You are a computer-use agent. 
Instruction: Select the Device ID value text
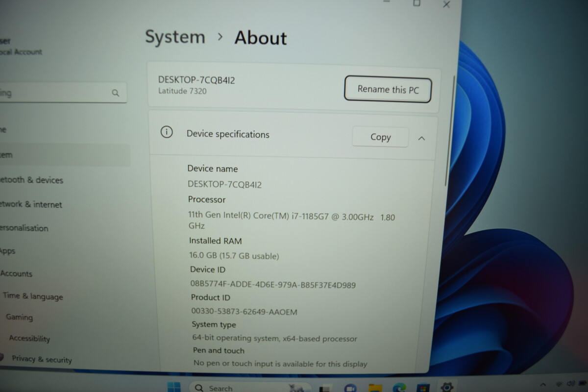(x=273, y=284)
